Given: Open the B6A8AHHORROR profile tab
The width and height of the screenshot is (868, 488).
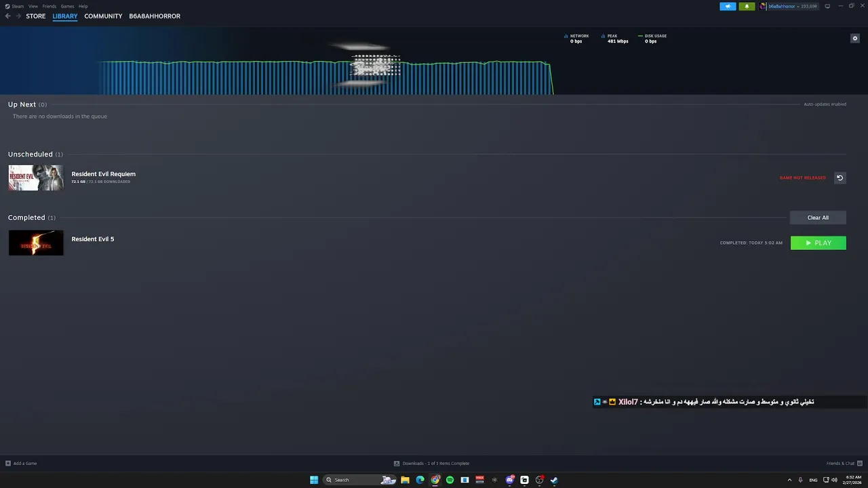Looking at the screenshot, I should (x=155, y=16).
